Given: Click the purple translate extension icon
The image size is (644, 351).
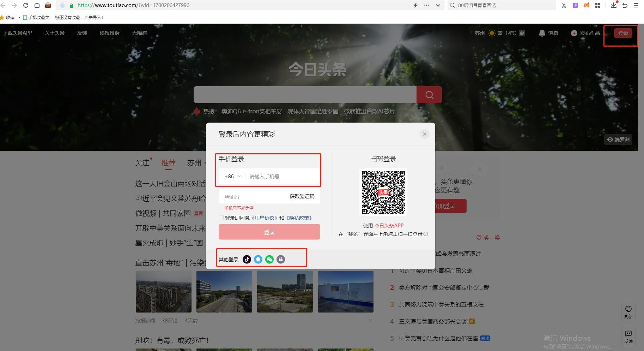Looking at the screenshot, I should (575, 5).
